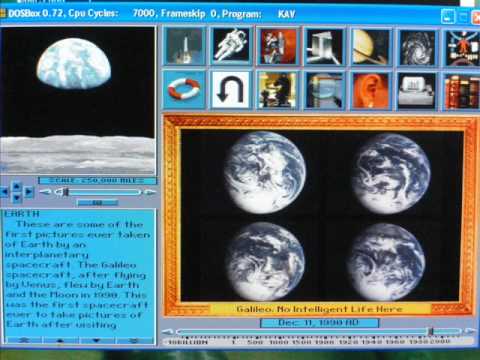Click the scale readout bar above slider
The image size is (480, 360).
(x=97, y=181)
